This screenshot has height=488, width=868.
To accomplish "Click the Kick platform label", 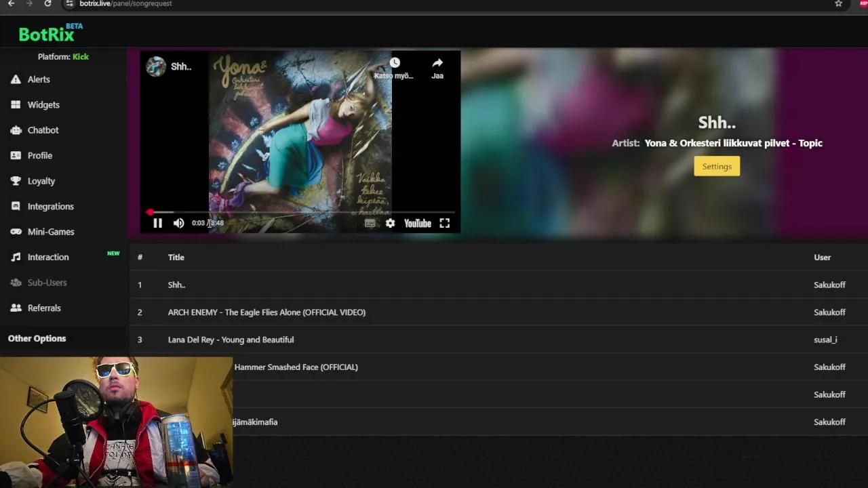I will click(81, 57).
